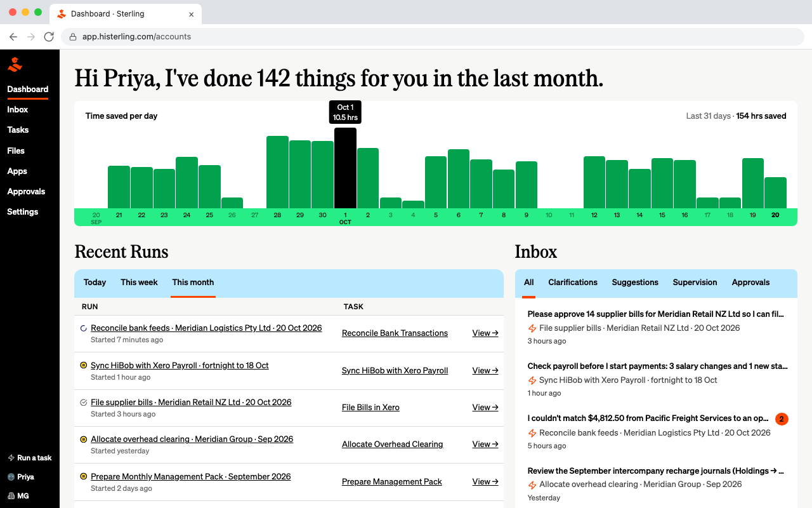The width and height of the screenshot is (812, 508).
Task: Click the status icon on the Prepare Monthly Management Pack run
Action: 84,477
